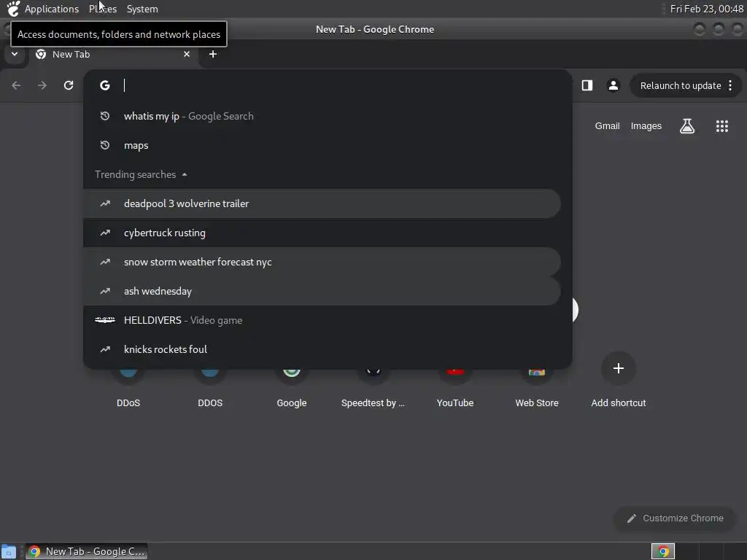The width and height of the screenshot is (747, 560).
Task: Open the Gmail link
Action: pos(607,126)
